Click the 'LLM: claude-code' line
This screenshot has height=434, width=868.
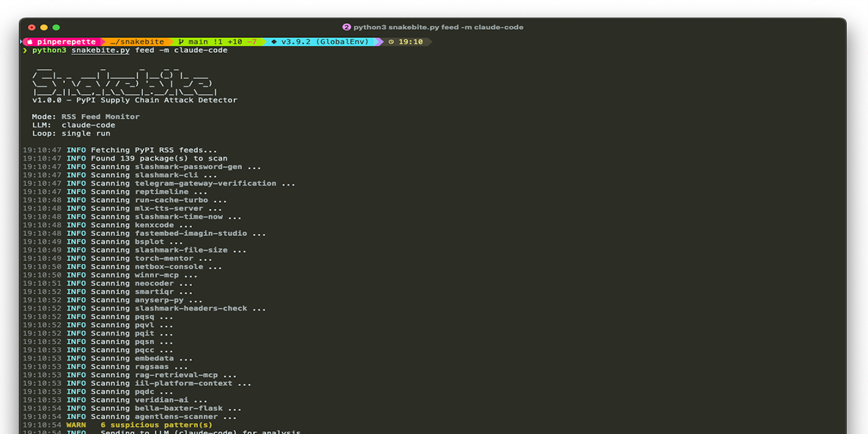click(x=73, y=125)
